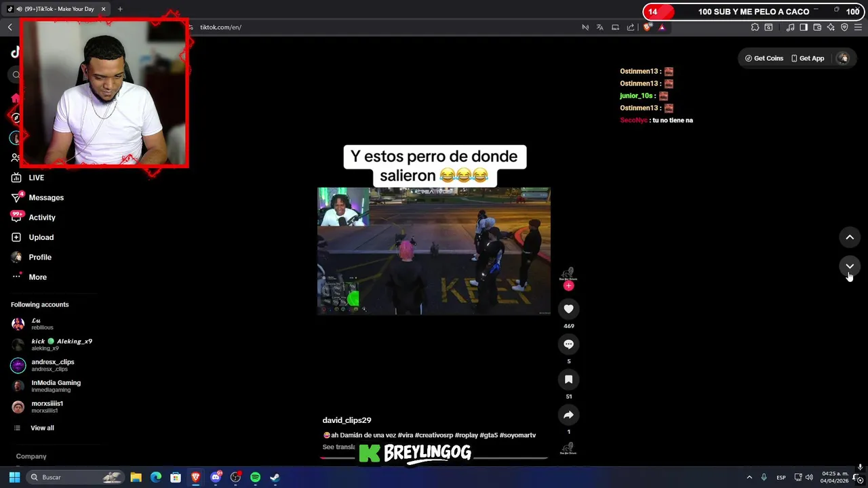This screenshot has height=488, width=868.
Task: Click the Company footer heading
Action: (31, 456)
